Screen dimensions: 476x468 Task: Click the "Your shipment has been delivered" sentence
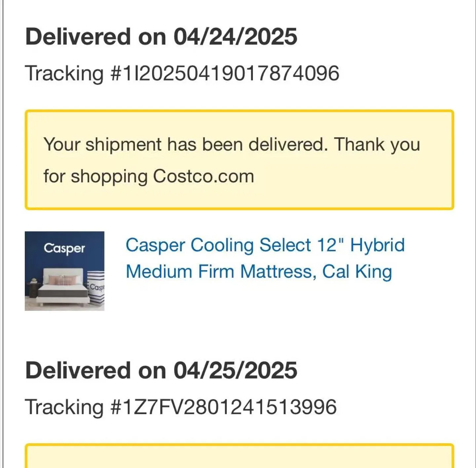(x=186, y=145)
